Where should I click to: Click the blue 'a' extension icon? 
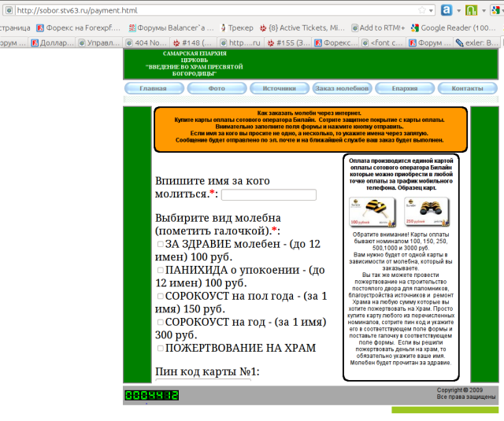click(447, 10)
